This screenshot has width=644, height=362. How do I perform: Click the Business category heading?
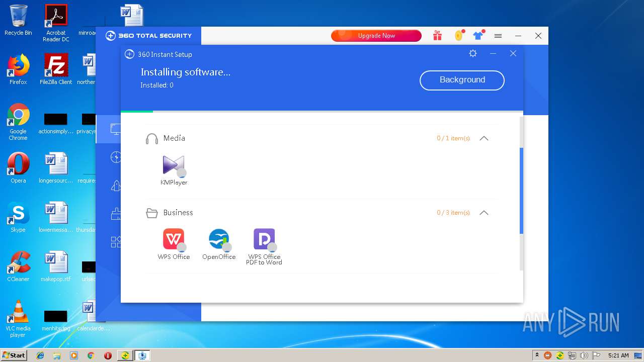point(178,213)
